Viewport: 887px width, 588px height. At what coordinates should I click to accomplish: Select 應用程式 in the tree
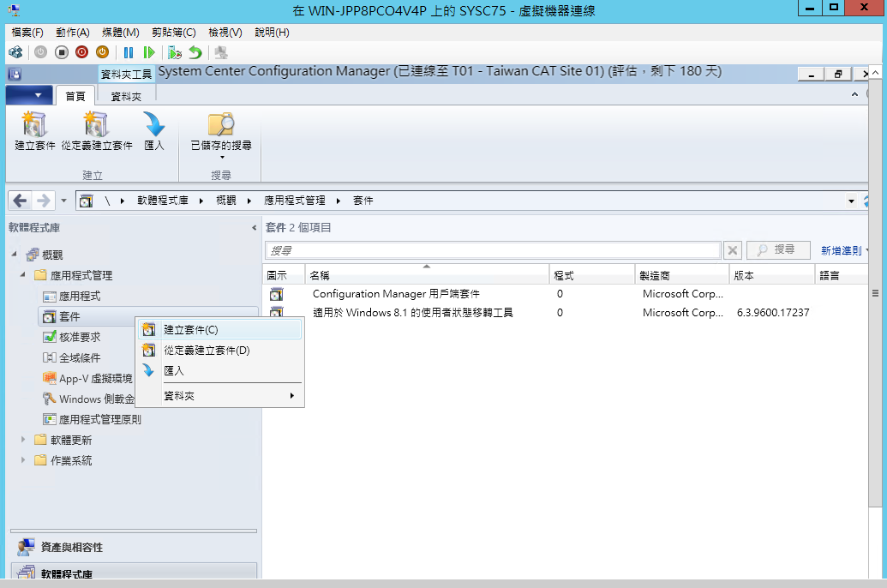point(72,296)
